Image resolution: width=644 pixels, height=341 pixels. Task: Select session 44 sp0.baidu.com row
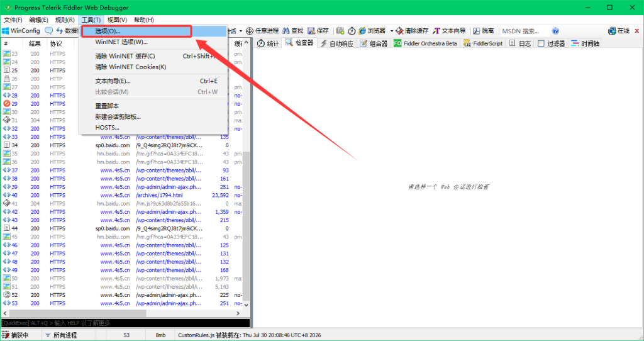coord(122,228)
